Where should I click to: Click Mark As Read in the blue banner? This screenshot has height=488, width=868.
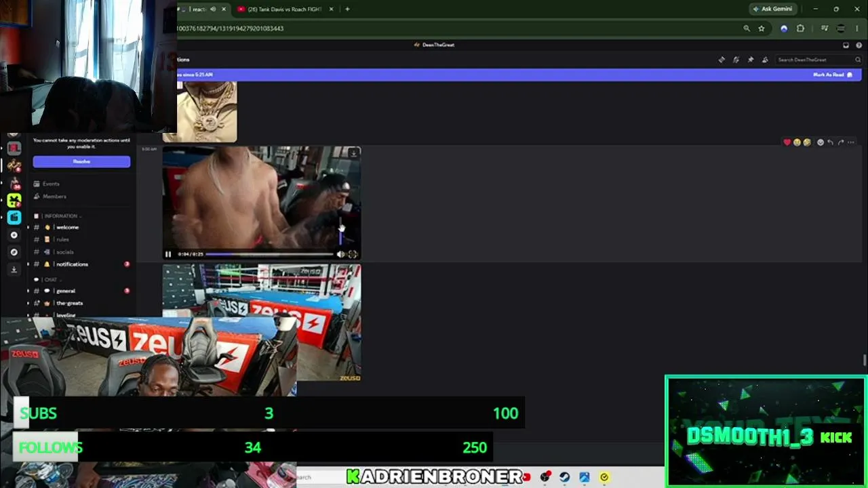point(832,75)
